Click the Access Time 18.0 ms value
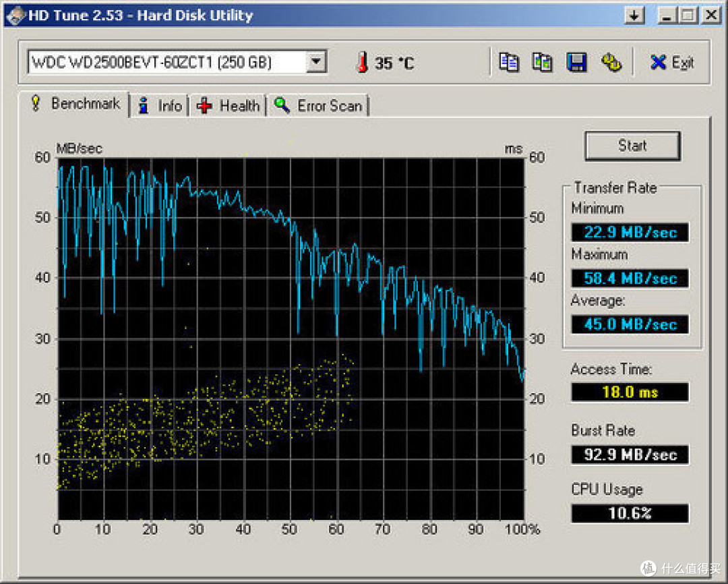The image size is (728, 584). point(630,392)
